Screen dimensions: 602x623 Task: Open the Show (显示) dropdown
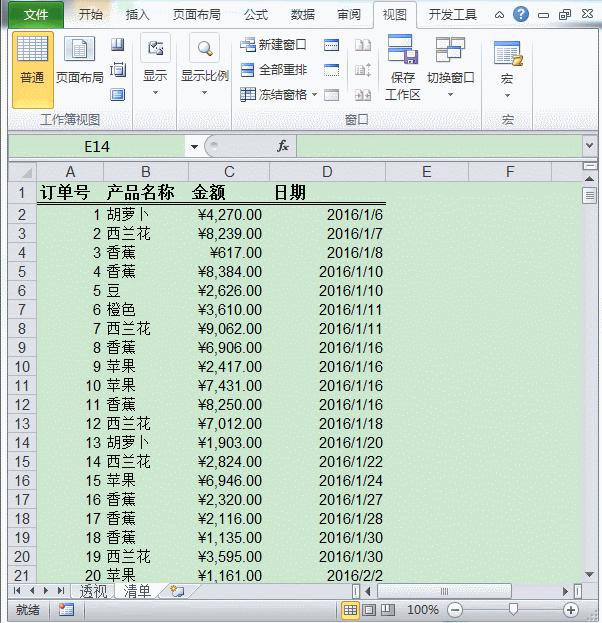coord(155,66)
